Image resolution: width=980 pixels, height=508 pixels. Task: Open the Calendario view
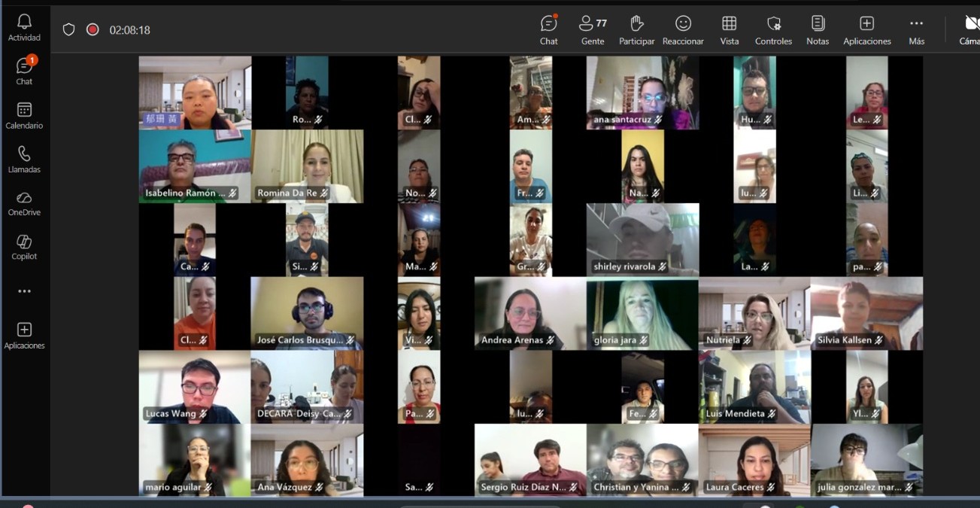[x=24, y=116]
